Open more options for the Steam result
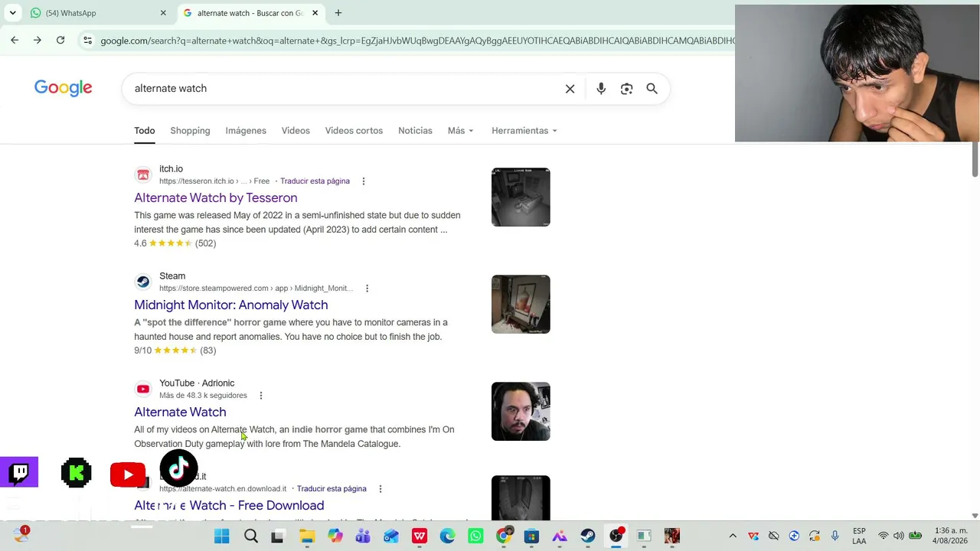980x551 pixels. point(367,289)
